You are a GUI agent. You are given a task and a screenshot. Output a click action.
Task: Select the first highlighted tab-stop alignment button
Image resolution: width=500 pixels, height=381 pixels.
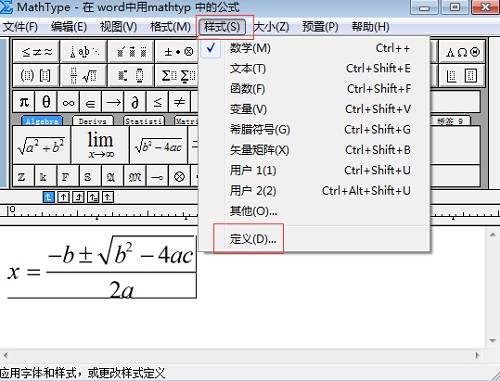(x=49, y=197)
